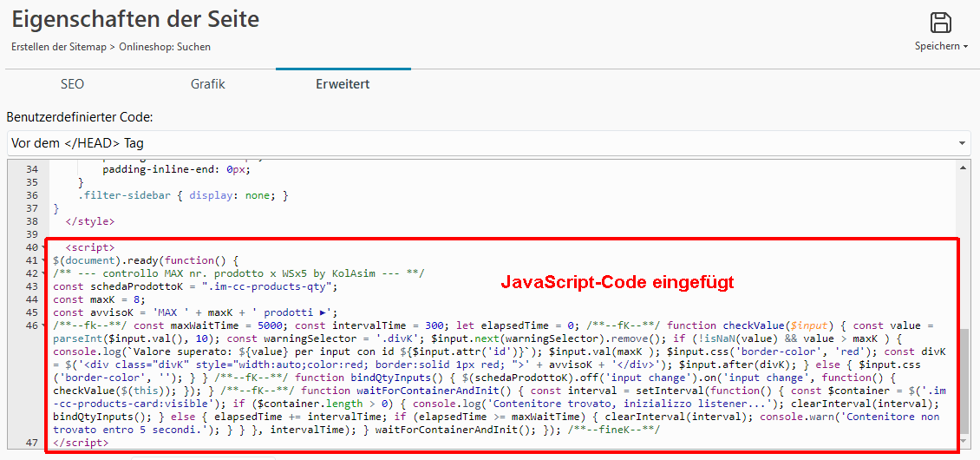Click the opening <script> tag line
This screenshot has width=980, height=460.
[x=89, y=247]
